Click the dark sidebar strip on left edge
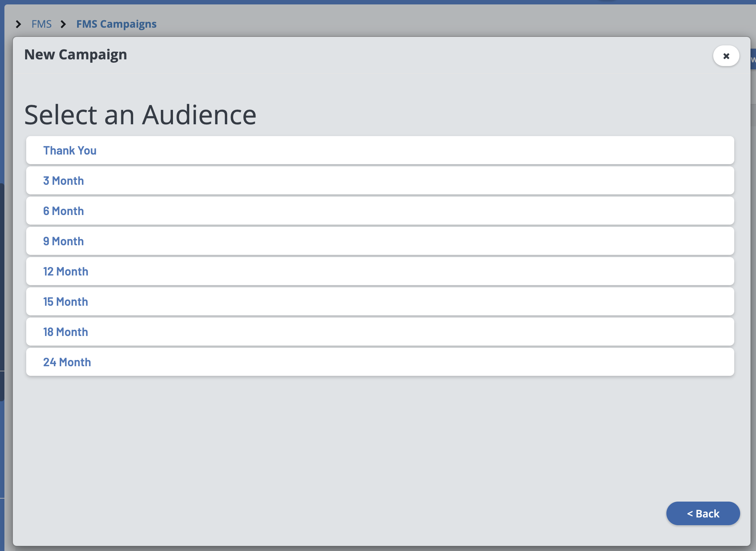 (x=2, y=291)
